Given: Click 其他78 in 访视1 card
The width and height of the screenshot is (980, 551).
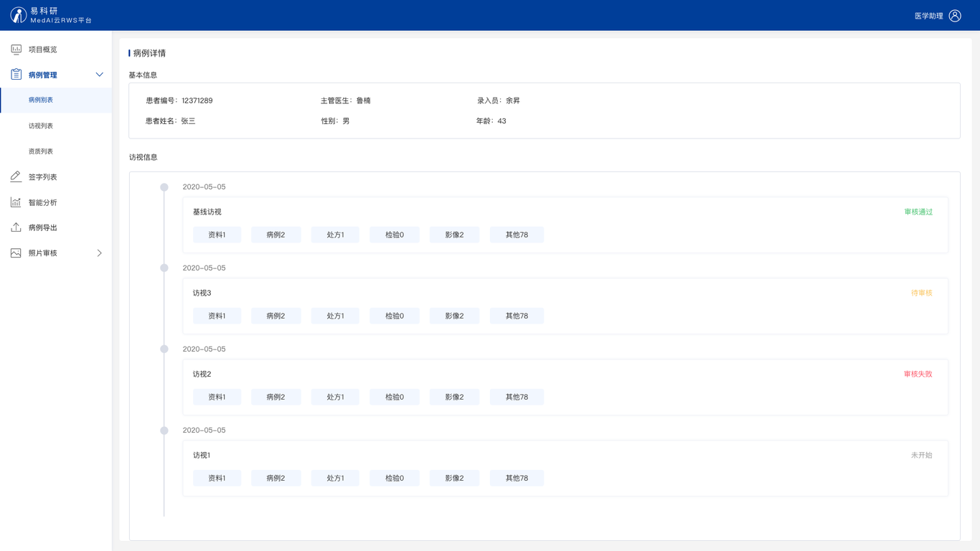Looking at the screenshot, I should pyautogui.click(x=517, y=478).
